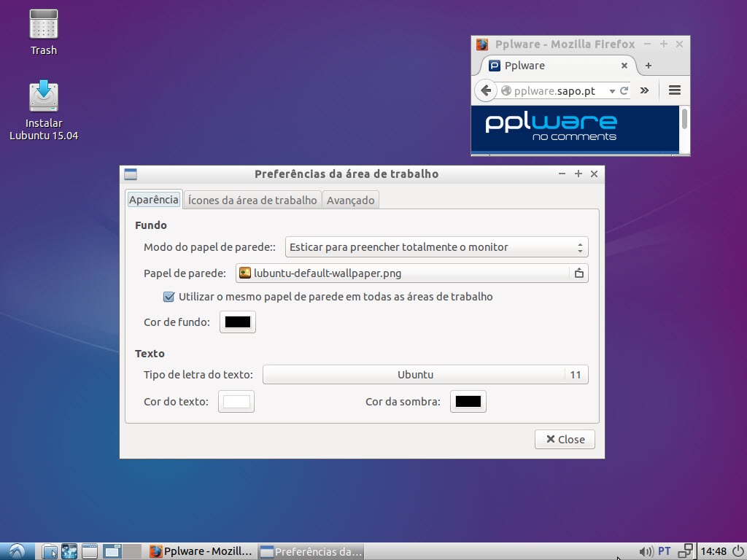Switch to the Avançado tab
Screen dimensions: 747x560
coord(350,200)
